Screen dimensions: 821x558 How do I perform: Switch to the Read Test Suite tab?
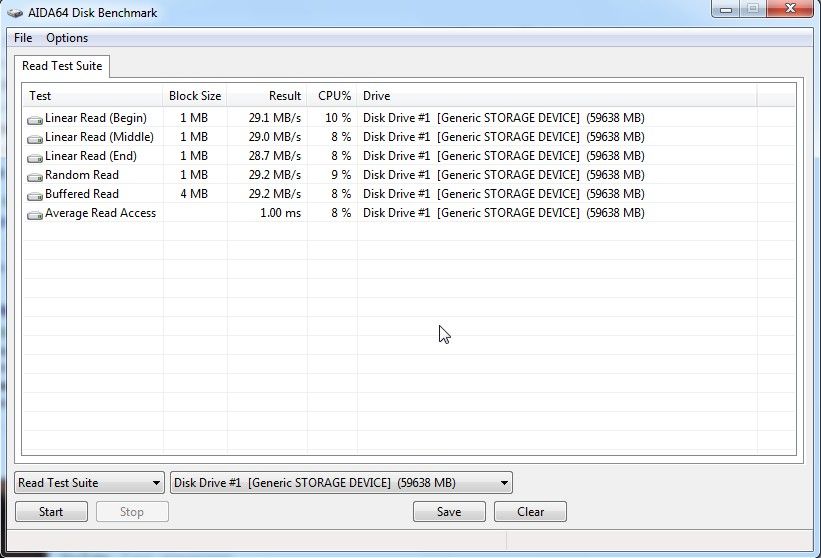[x=62, y=66]
